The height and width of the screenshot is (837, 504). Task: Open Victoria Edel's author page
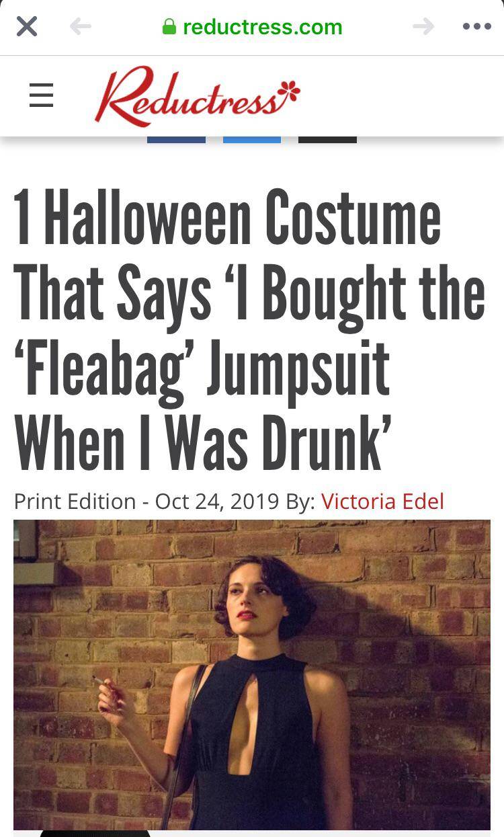coord(383,502)
